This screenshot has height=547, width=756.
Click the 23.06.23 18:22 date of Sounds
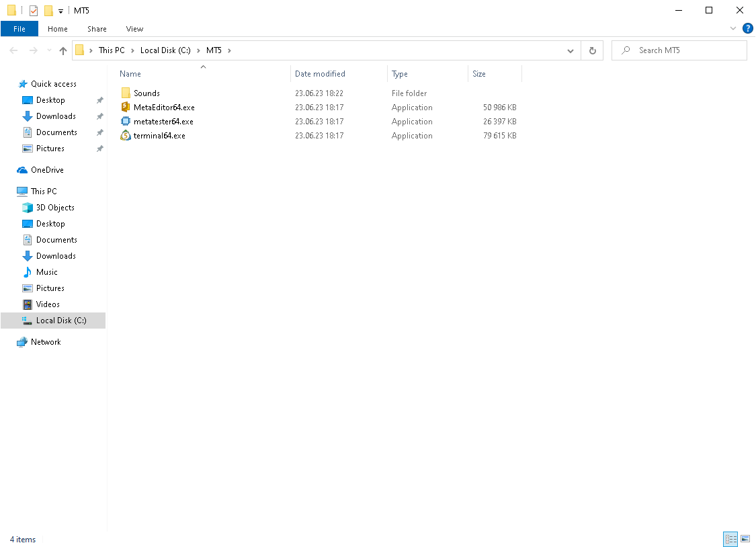point(319,93)
